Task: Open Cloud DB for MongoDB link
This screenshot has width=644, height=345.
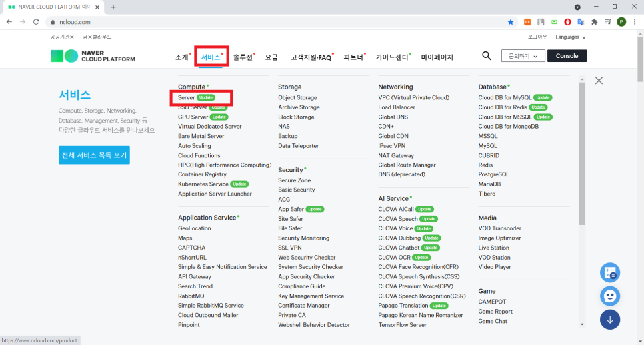Action: point(509,127)
